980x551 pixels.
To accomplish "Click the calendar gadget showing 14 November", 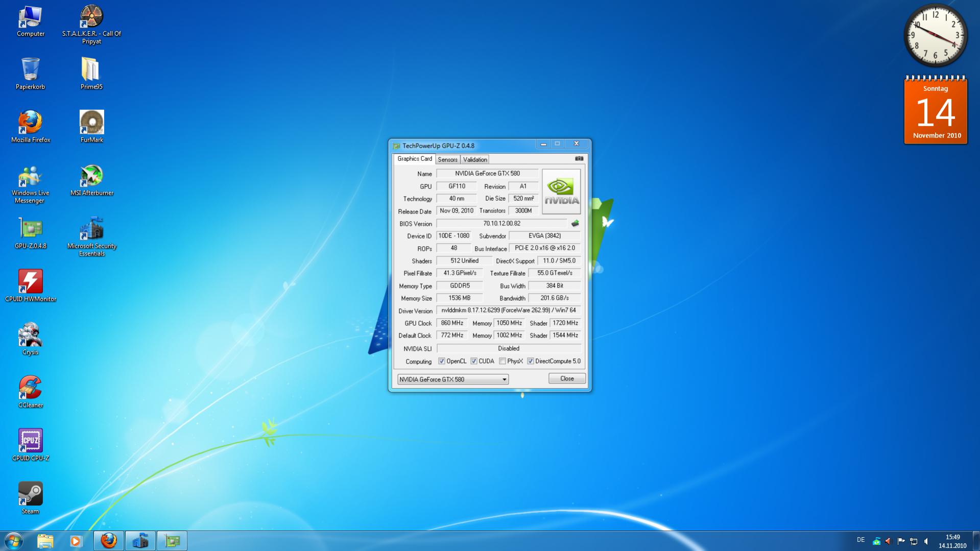I will pyautogui.click(x=936, y=111).
